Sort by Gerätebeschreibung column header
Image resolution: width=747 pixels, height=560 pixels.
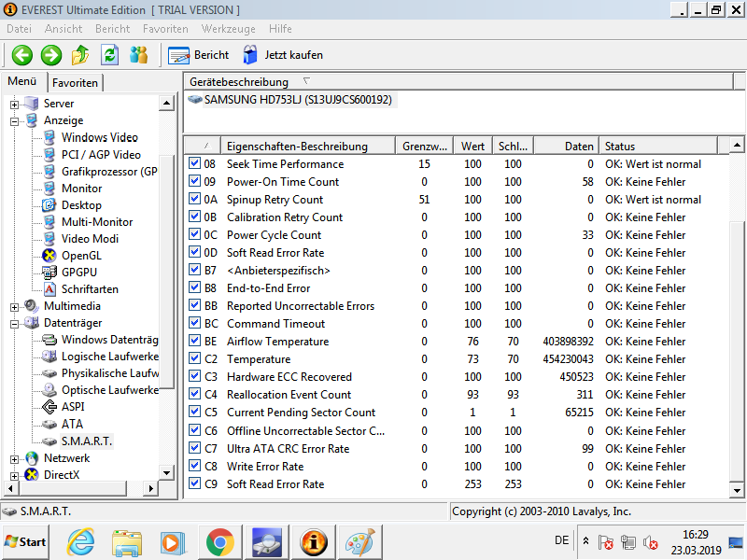(x=458, y=82)
